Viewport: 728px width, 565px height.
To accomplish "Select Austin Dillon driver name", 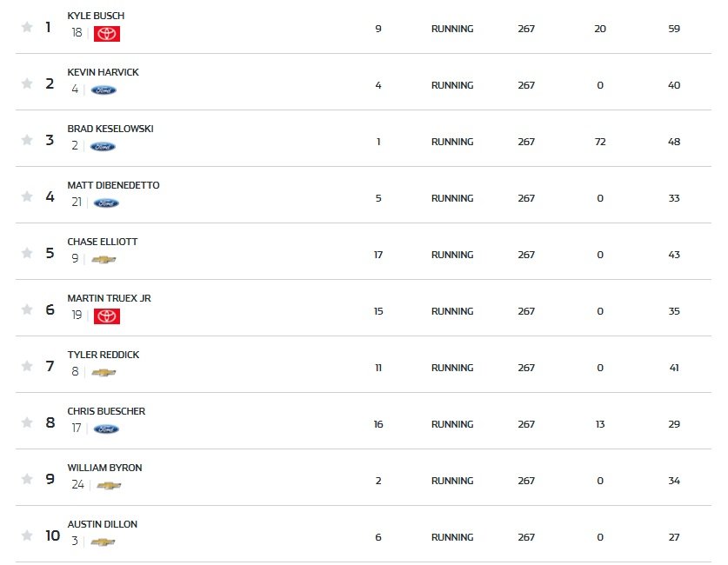I will tap(102, 524).
